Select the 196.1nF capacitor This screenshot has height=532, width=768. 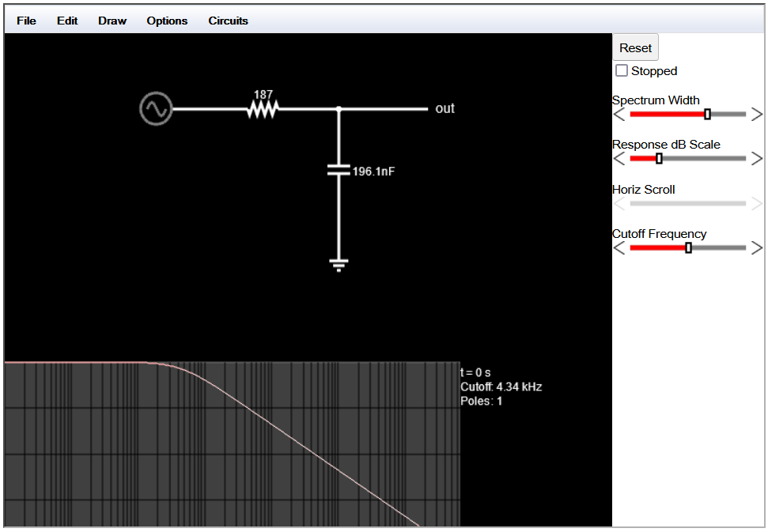point(339,170)
